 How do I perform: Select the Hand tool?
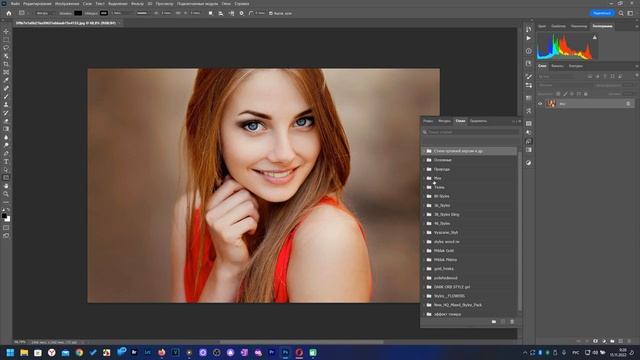[6, 186]
